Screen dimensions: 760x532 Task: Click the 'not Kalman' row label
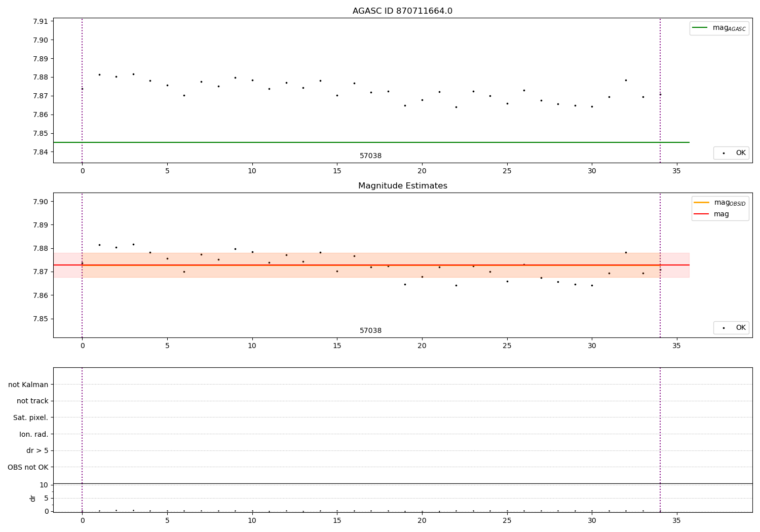28,385
